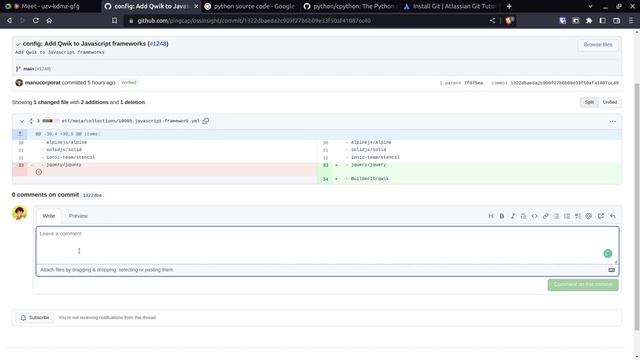This screenshot has width=640, height=360.
Task: Insert code formatting in comment toolbar
Action: click(534, 216)
